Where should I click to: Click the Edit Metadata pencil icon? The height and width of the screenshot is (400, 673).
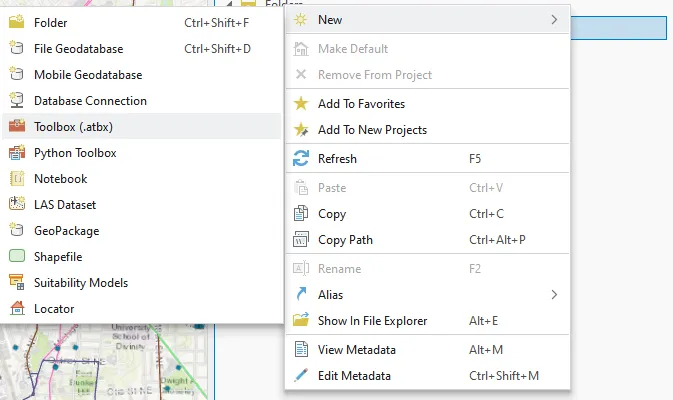(301, 376)
